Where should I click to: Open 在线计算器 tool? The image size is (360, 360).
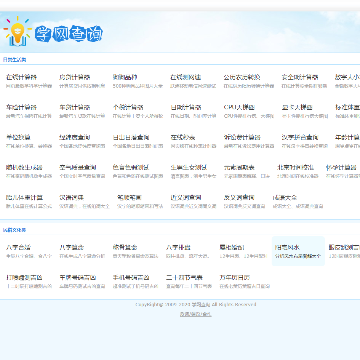21,77
